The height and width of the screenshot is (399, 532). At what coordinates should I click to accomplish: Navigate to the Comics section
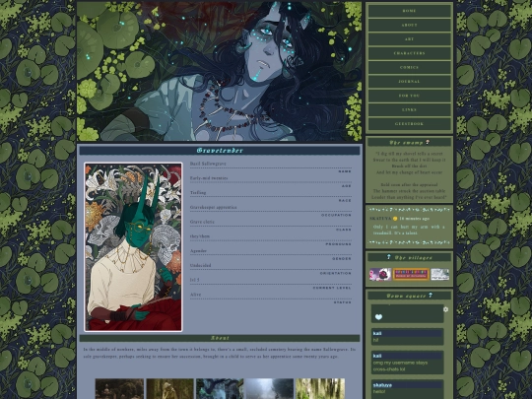(x=409, y=68)
